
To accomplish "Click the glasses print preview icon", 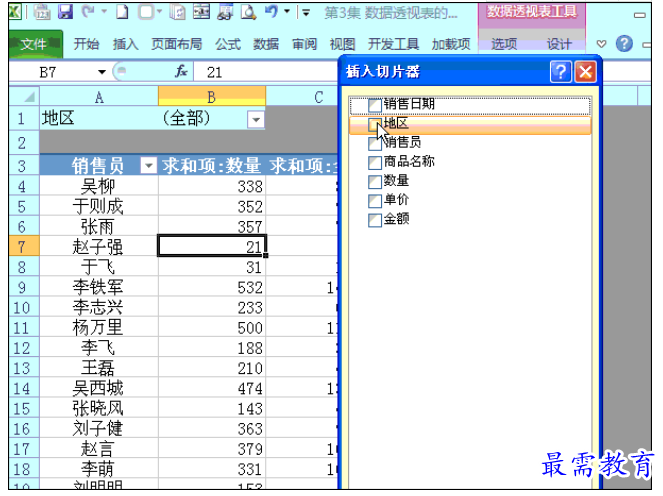I will click(225, 12).
